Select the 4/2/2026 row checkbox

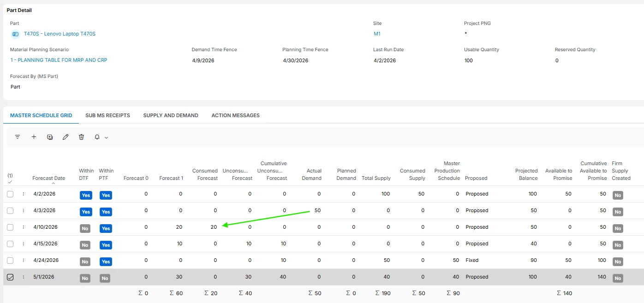pyautogui.click(x=10, y=194)
